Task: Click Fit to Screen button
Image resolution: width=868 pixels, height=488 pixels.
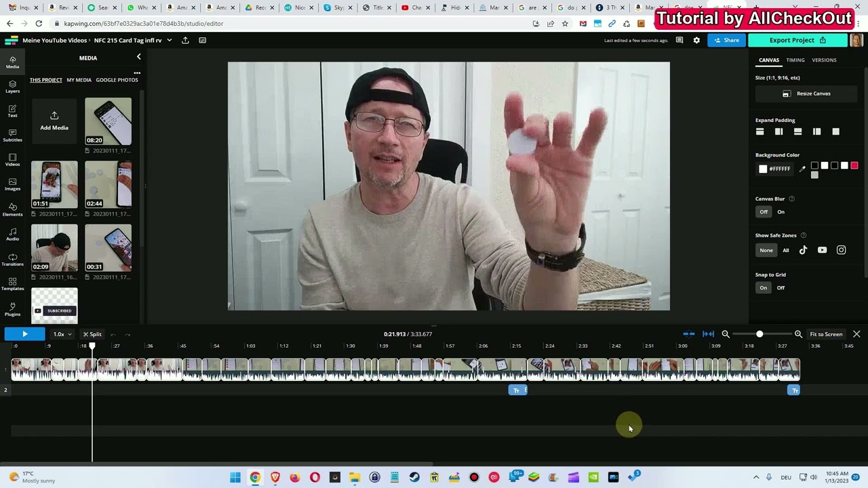Action: [826, 334]
